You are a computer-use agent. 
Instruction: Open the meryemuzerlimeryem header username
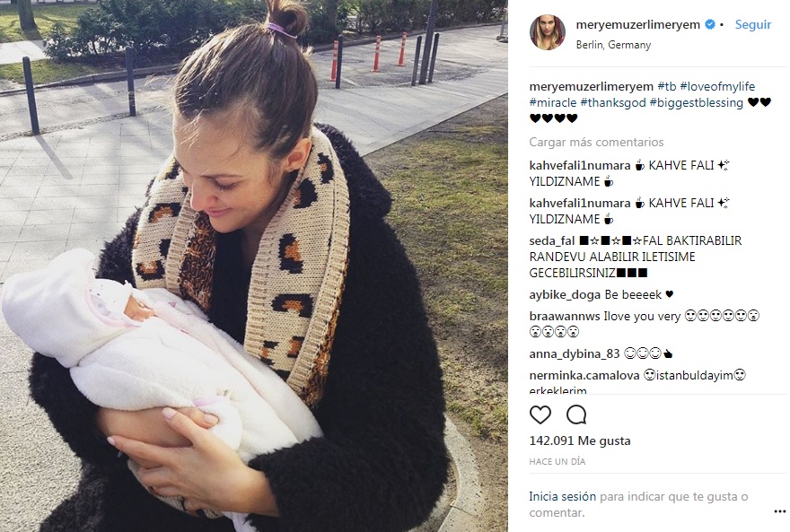click(638, 24)
